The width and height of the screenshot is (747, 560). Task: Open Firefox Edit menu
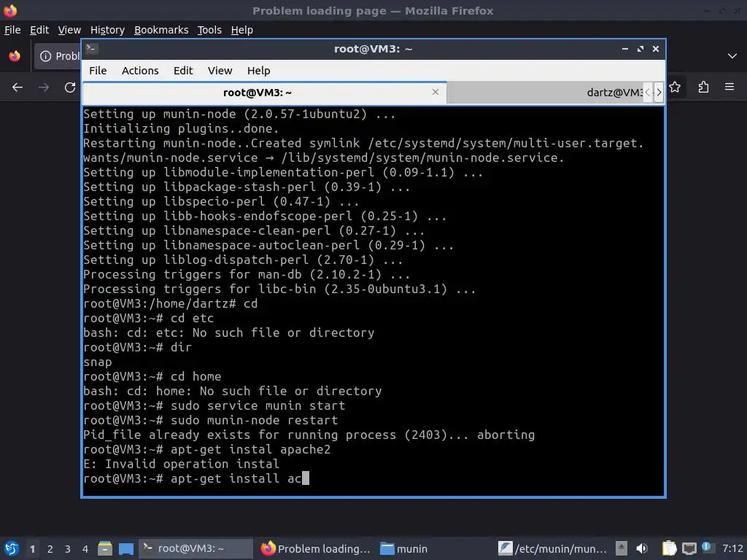pos(39,30)
